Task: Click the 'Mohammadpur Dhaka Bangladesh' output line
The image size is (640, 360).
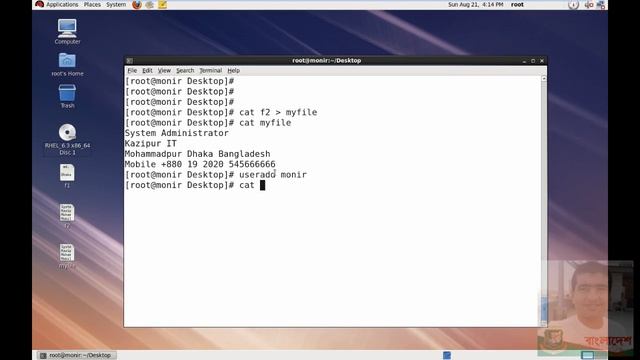Action: [x=198, y=154]
